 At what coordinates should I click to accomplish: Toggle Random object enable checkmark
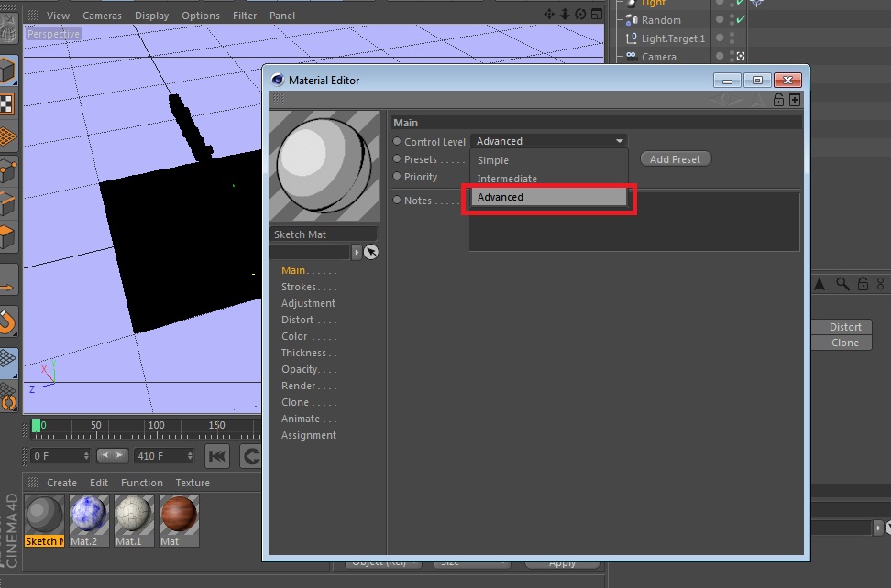click(740, 19)
